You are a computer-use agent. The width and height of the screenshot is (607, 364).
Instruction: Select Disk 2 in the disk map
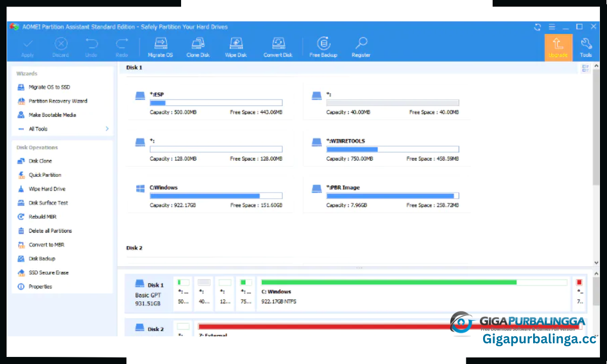[x=148, y=328]
